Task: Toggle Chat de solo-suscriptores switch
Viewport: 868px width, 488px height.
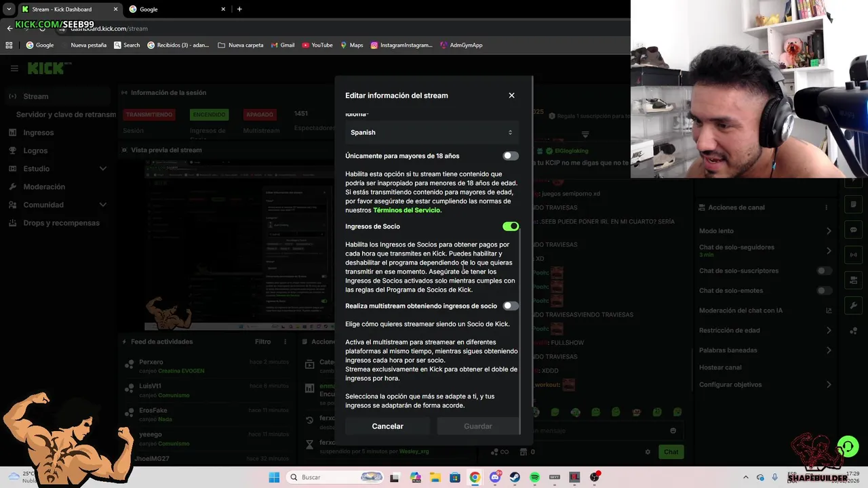Action: tap(824, 271)
